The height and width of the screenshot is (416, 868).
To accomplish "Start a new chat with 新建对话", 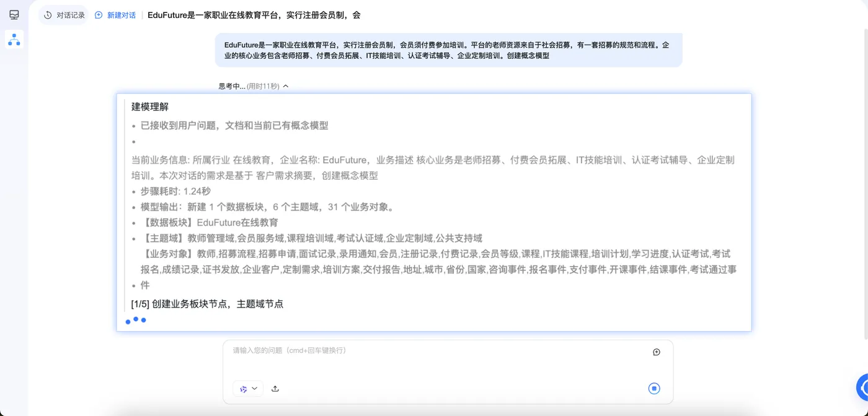I will coord(115,15).
